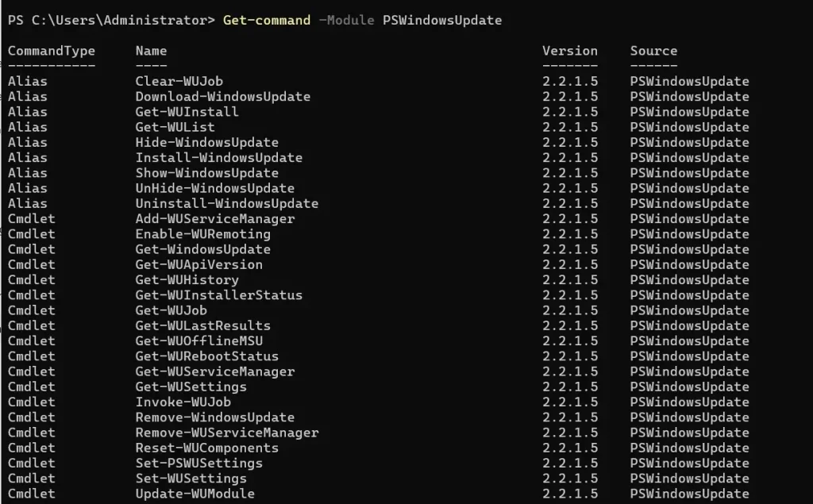
Task: Click the CommandType column header
Action: [x=52, y=51]
